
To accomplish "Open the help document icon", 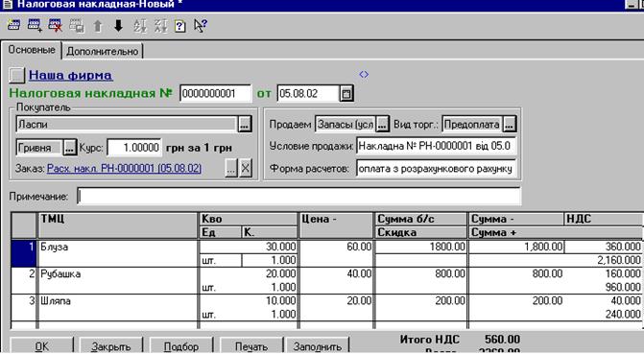I will point(179,26).
